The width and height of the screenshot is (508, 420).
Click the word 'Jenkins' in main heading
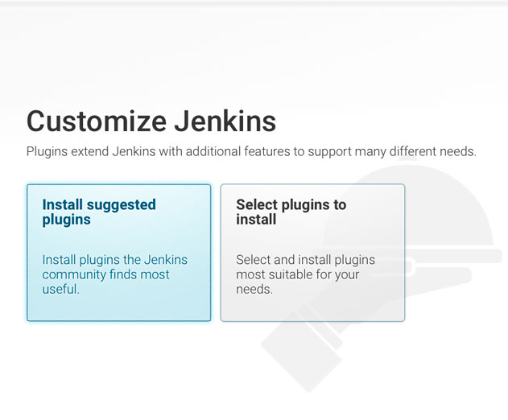click(225, 121)
